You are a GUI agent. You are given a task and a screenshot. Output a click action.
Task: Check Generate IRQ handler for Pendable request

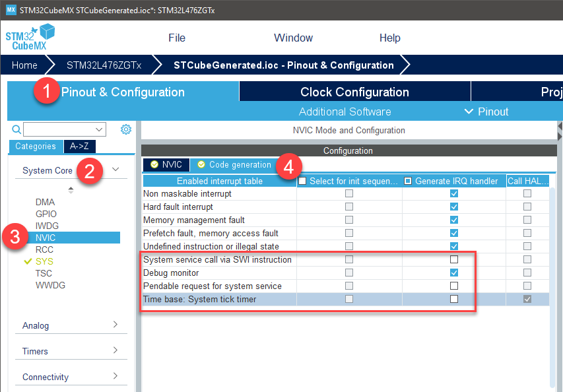click(454, 286)
